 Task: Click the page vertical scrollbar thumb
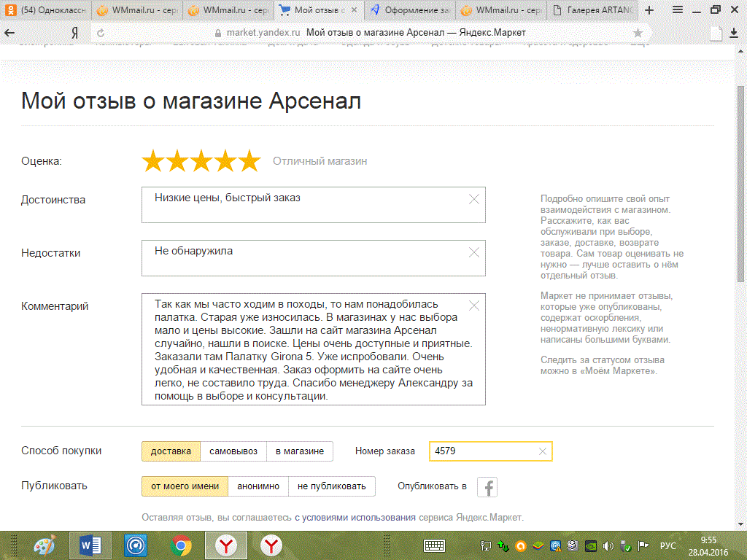coord(741,183)
